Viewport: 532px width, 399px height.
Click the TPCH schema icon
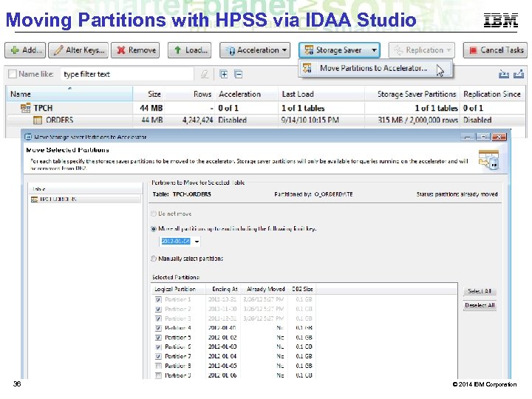coord(25,108)
